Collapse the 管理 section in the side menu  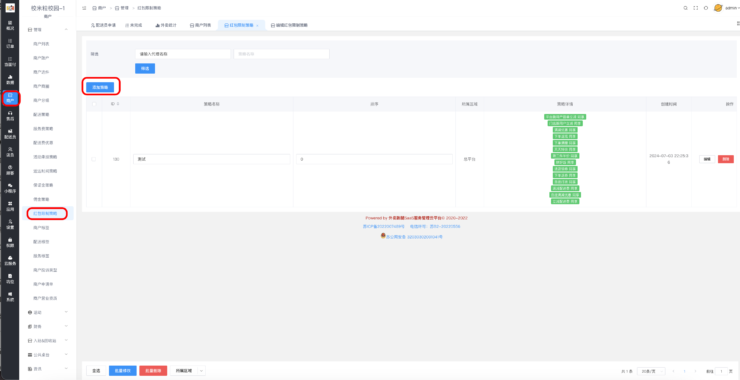66,29
